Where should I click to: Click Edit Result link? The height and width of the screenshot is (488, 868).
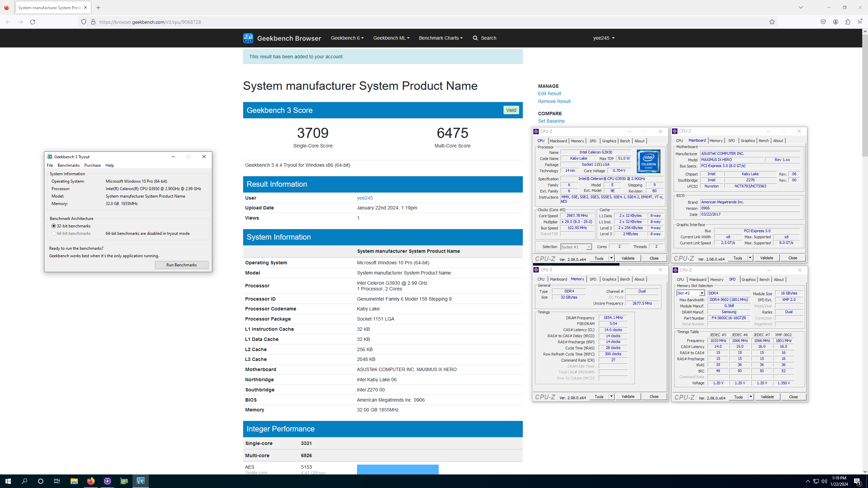(549, 94)
